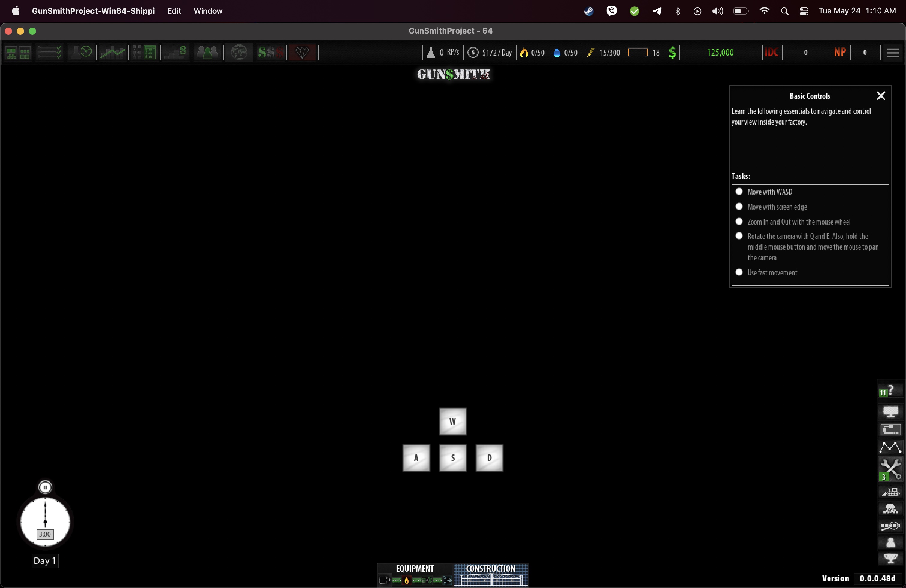The height and width of the screenshot is (588, 906).
Task: Toggle the pause button above the clock
Action: click(45, 487)
